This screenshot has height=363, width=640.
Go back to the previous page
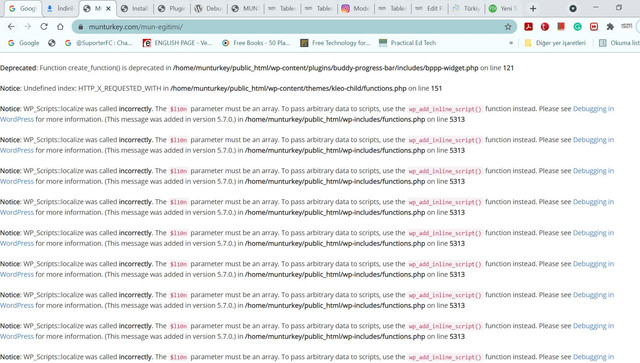tap(11, 27)
